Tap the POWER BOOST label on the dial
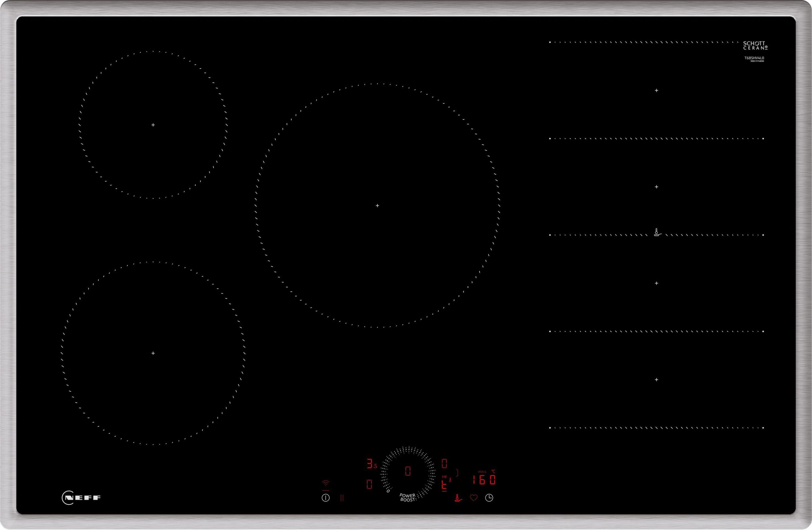 coord(408,497)
